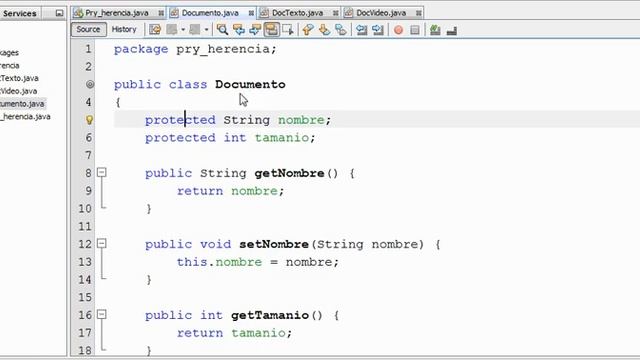Select pry_herencia package tree node

click(x=10, y=65)
